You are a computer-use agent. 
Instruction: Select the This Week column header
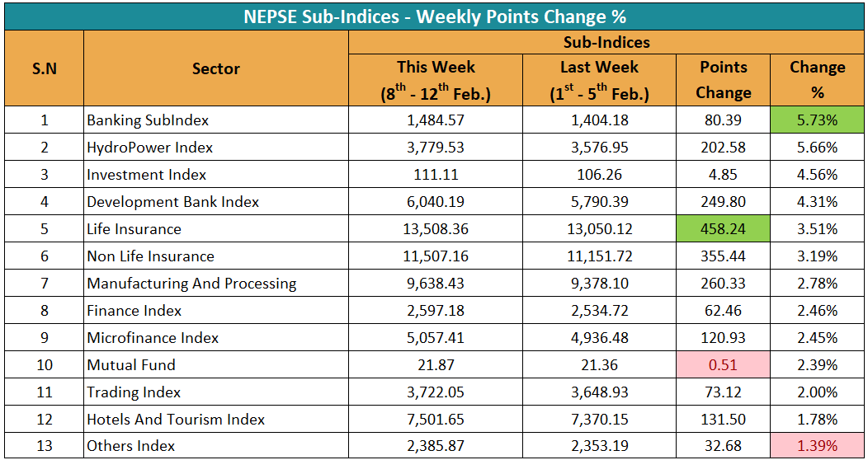tap(436, 80)
